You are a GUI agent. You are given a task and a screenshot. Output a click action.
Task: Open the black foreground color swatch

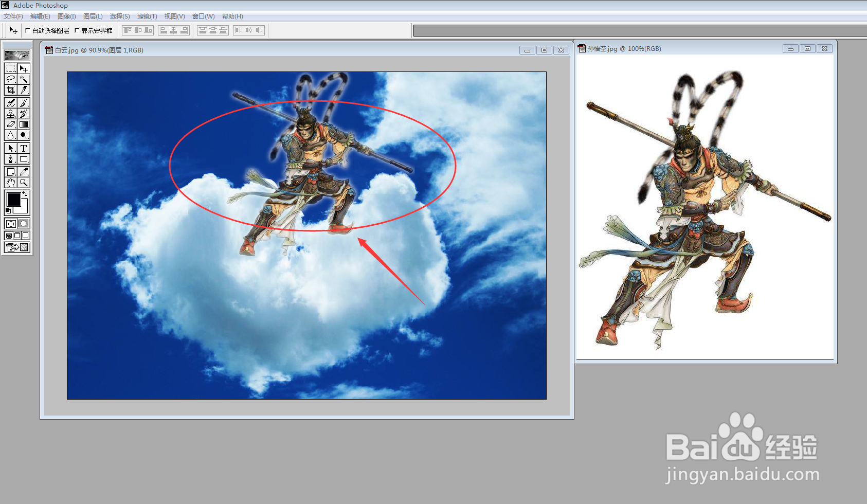tap(14, 200)
